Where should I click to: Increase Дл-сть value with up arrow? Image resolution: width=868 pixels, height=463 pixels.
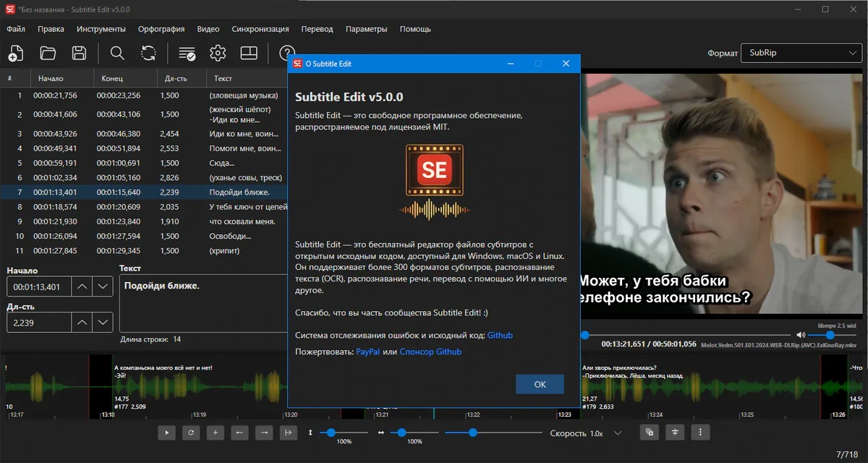[x=82, y=322]
